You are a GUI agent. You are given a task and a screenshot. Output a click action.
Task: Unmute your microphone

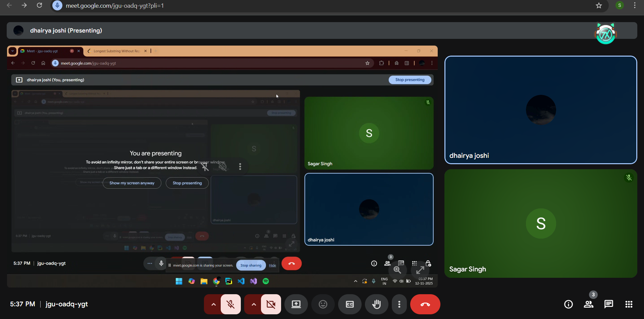pos(230,304)
